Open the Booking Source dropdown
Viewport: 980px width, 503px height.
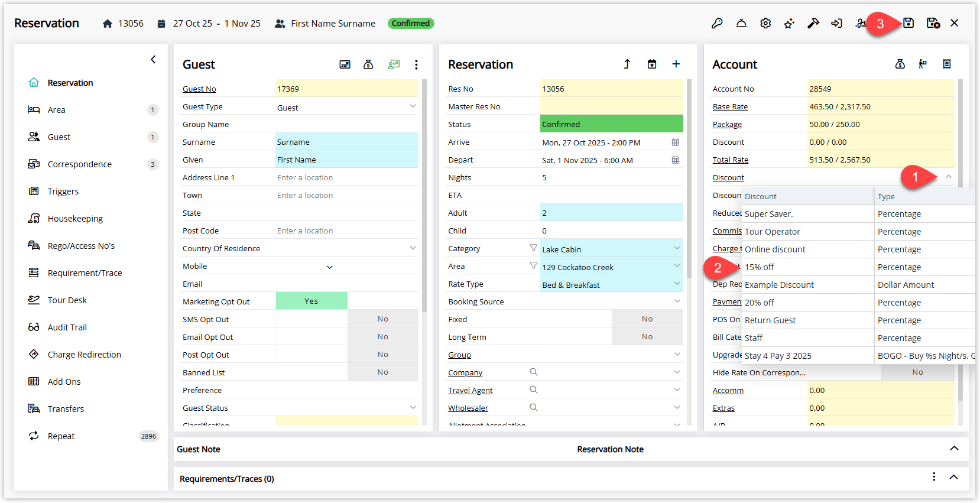tap(677, 301)
